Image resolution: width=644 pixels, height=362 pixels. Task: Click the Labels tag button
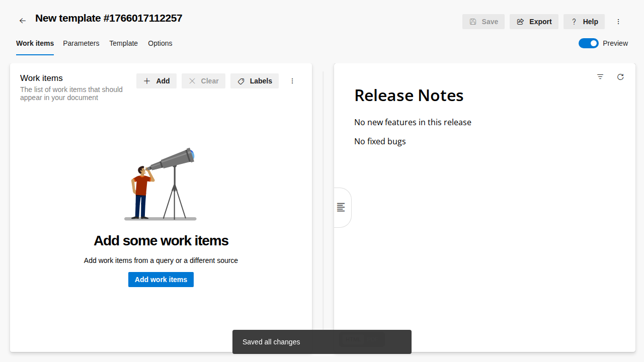point(255,81)
